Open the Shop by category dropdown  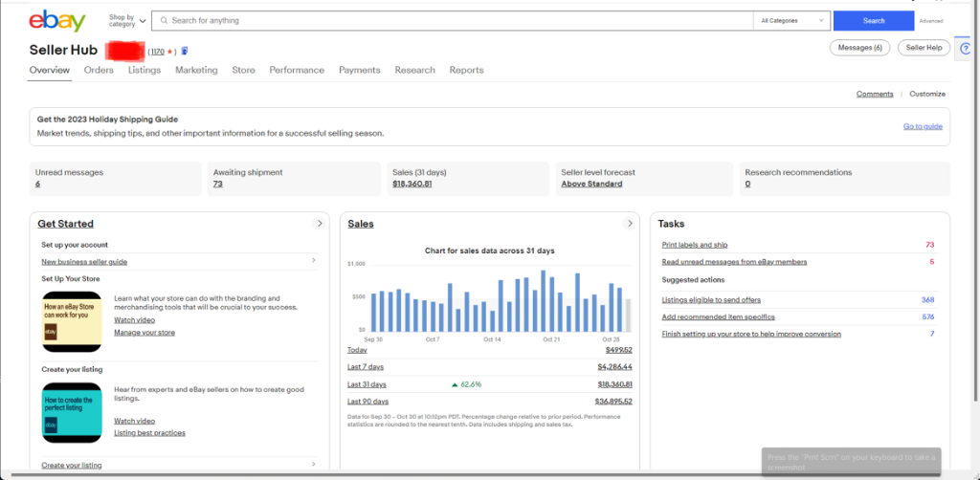(x=127, y=21)
